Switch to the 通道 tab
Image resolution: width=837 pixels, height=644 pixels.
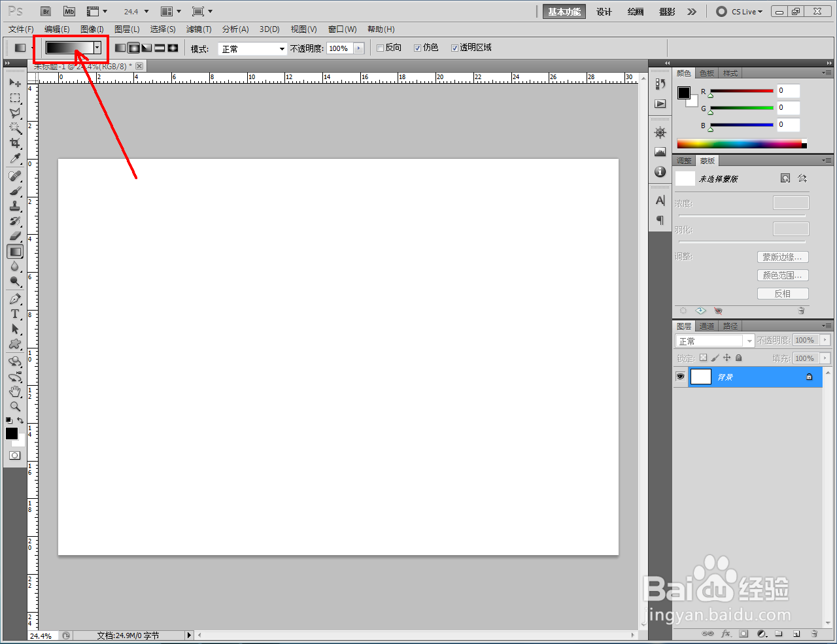(707, 326)
